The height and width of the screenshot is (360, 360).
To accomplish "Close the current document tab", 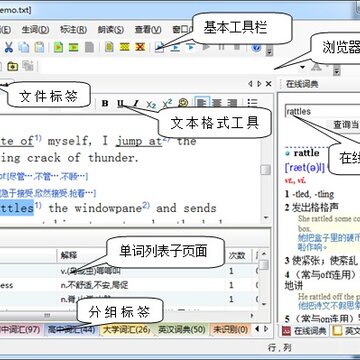I will (268, 84).
